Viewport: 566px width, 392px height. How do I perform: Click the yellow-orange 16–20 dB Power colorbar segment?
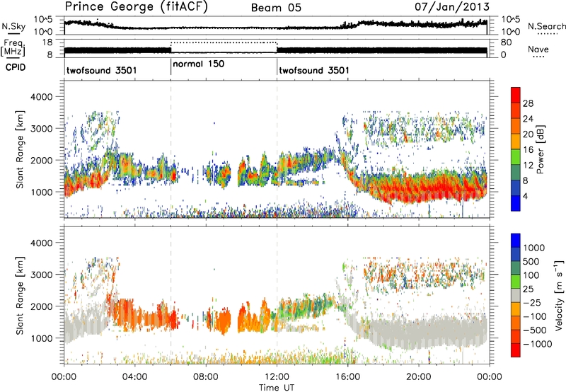[516, 142]
